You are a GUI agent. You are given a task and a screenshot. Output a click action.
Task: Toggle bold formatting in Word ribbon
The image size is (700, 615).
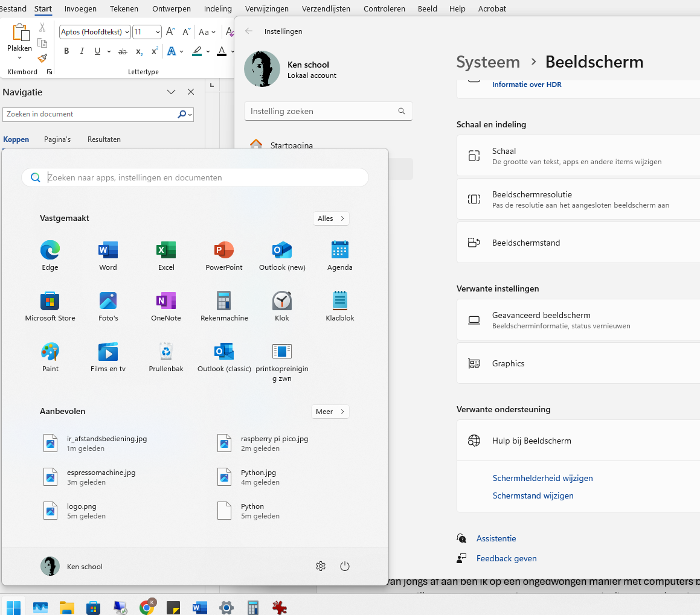click(66, 51)
